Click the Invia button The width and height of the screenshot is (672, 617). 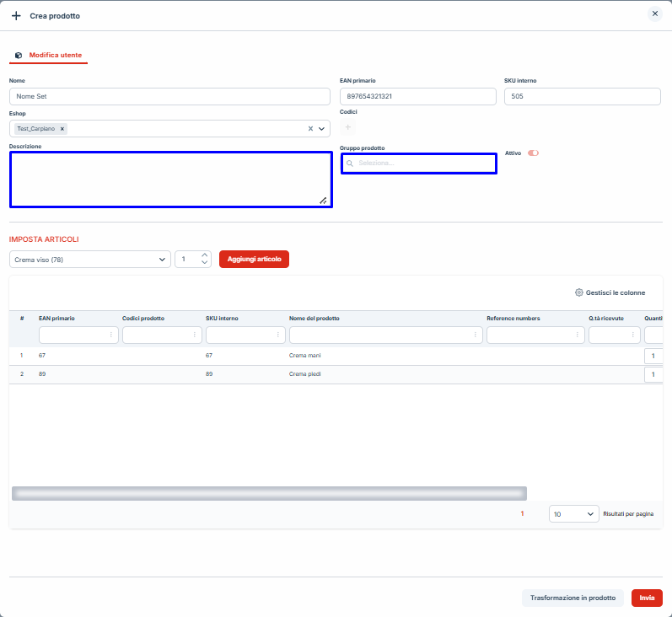click(647, 598)
